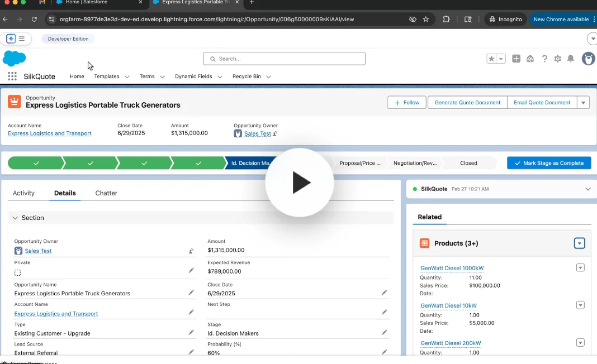The image size is (597, 364).
Task: Toggle the Private checkbox
Action: pos(18,272)
